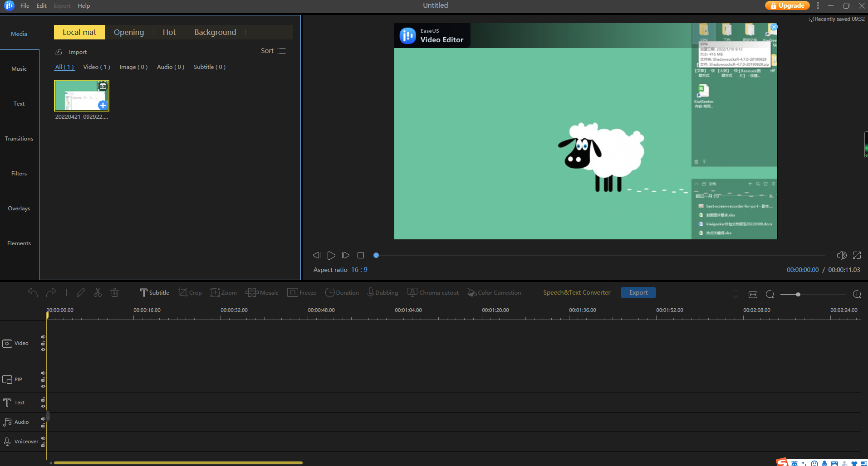Screen dimensions: 868x466
Task: Click the Delete trash icon
Action: coord(115,292)
